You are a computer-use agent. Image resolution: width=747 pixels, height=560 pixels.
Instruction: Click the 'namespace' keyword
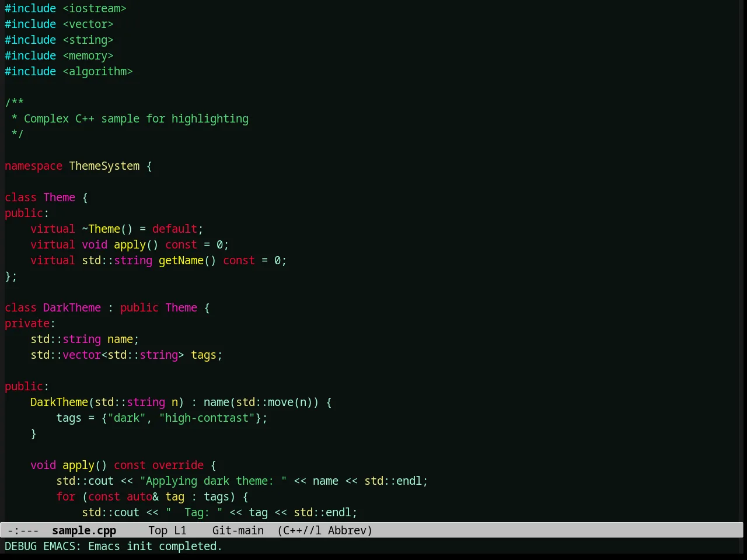pyautogui.click(x=33, y=166)
